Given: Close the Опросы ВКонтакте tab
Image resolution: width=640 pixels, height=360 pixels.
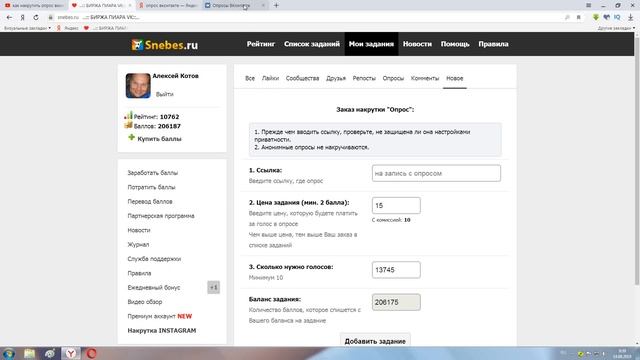Looking at the screenshot, I should click(x=263, y=5).
